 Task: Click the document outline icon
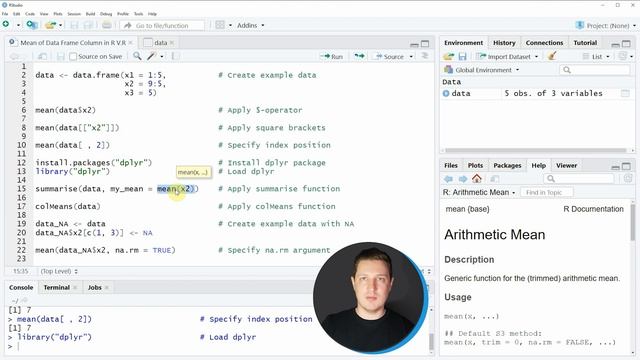tap(424, 56)
